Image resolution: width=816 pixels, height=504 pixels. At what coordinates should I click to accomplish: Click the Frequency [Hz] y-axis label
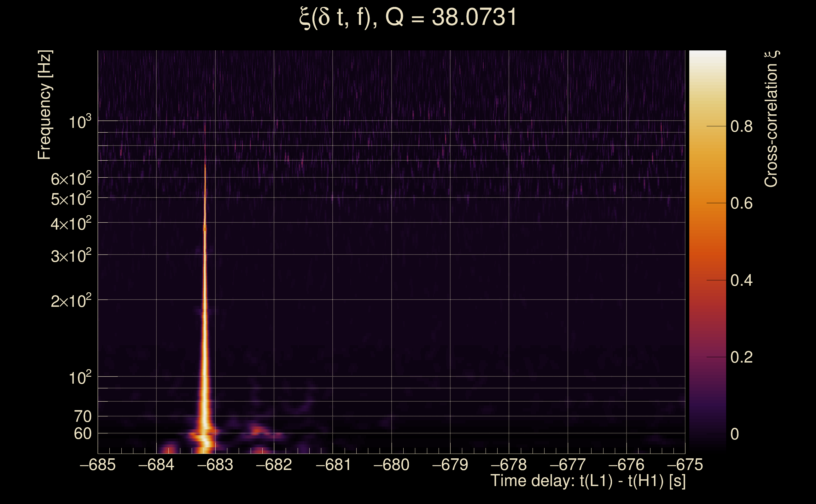pyautogui.click(x=44, y=105)
